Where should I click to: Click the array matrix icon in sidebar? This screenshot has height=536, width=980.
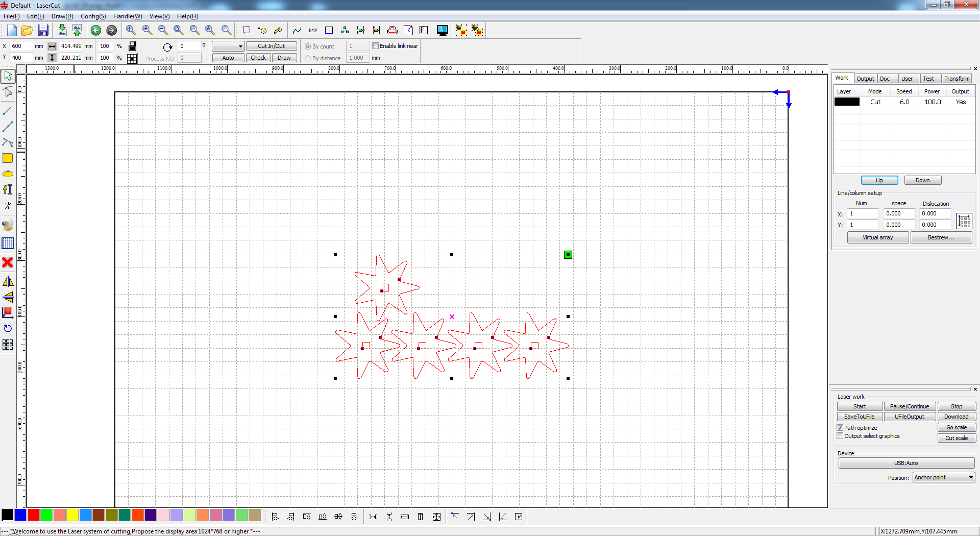coord(8,345)
